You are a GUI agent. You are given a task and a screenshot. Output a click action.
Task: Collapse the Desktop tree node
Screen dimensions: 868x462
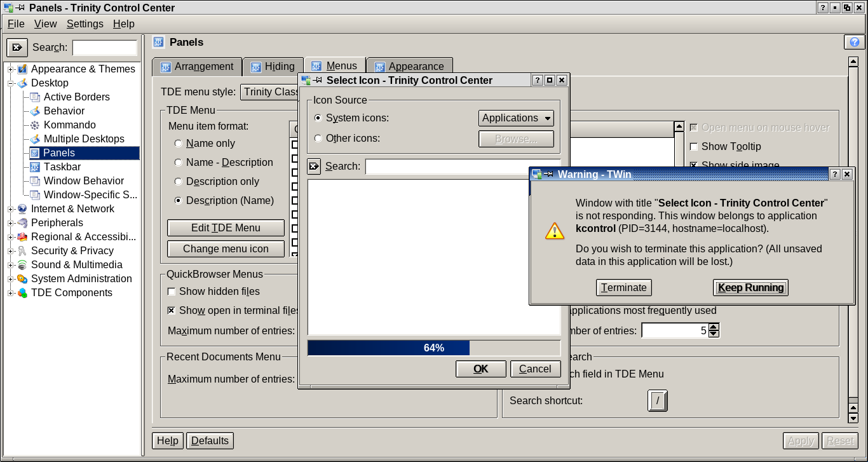(10, 83)
